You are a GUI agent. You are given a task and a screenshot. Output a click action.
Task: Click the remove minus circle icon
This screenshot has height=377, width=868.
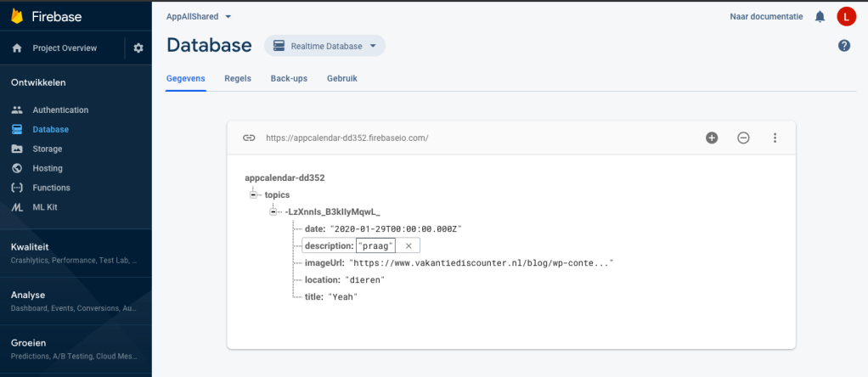pos(743,138)
